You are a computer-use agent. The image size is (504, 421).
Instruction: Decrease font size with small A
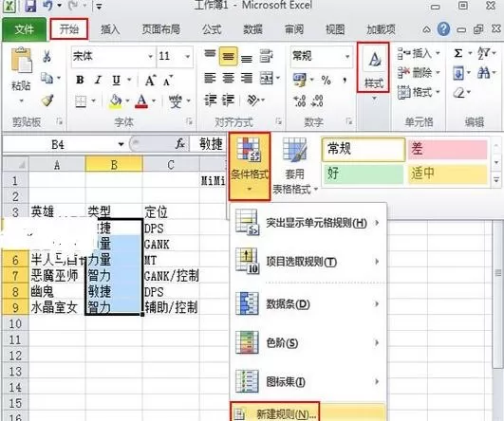point(168,81)
